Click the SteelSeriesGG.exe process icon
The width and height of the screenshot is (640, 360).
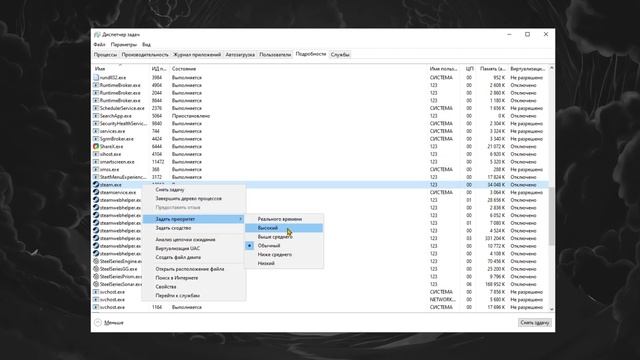pyautogui.click(x=96, y=269)
